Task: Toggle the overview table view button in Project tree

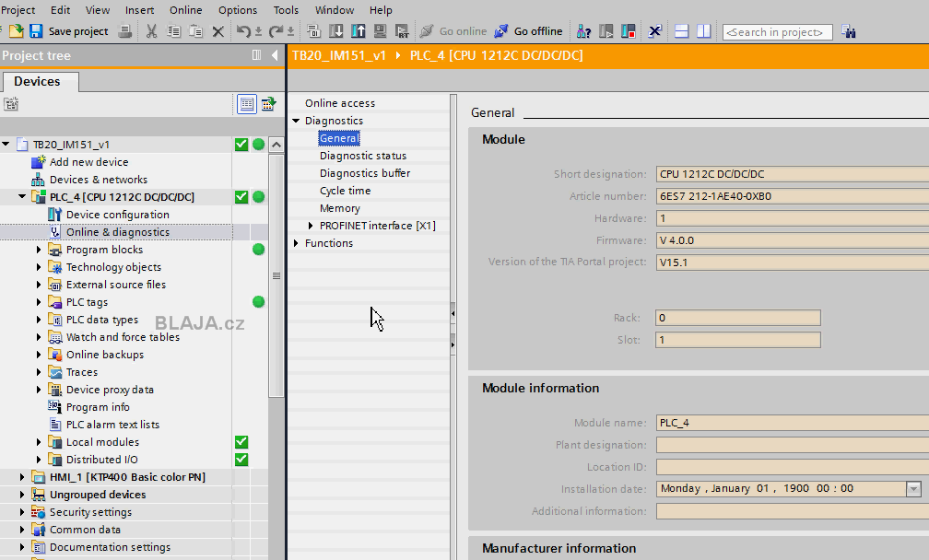Action: [x=246, y=104]
